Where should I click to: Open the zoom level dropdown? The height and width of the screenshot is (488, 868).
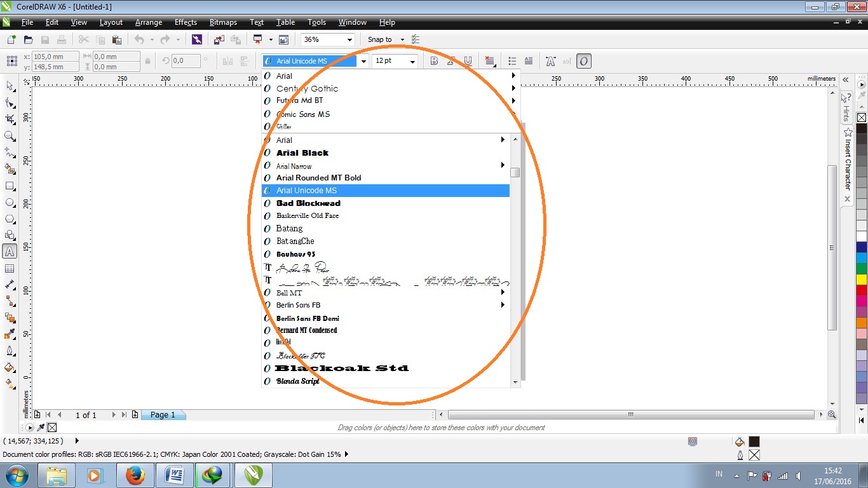[350, 39]
